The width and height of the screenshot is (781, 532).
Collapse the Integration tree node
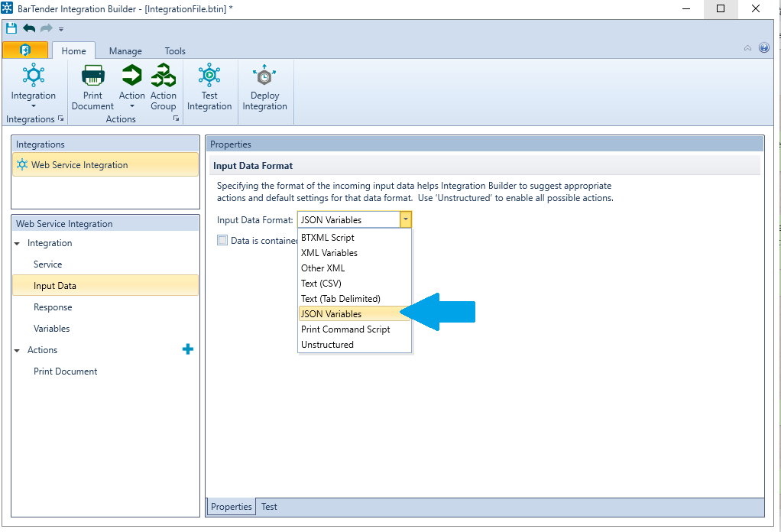tap(18, 244)
